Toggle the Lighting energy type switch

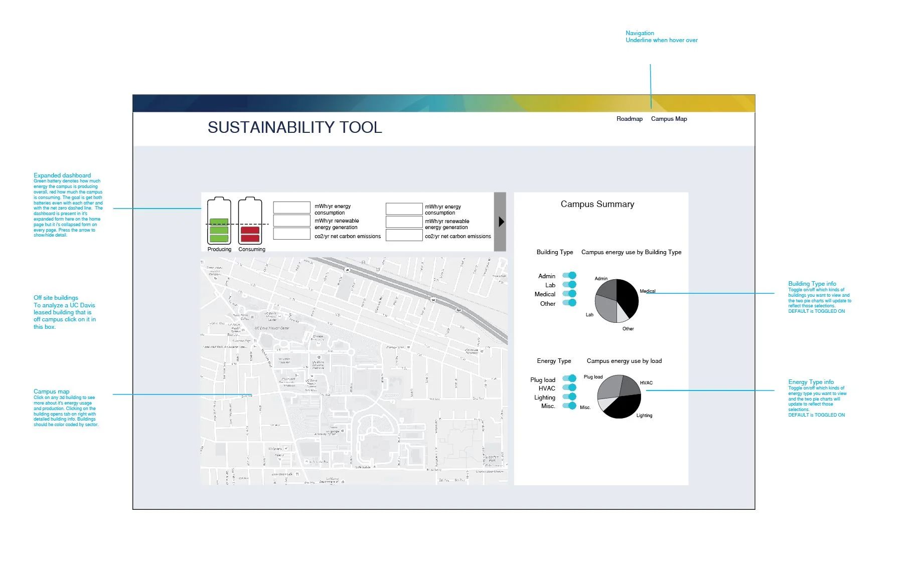coord(569,397)
